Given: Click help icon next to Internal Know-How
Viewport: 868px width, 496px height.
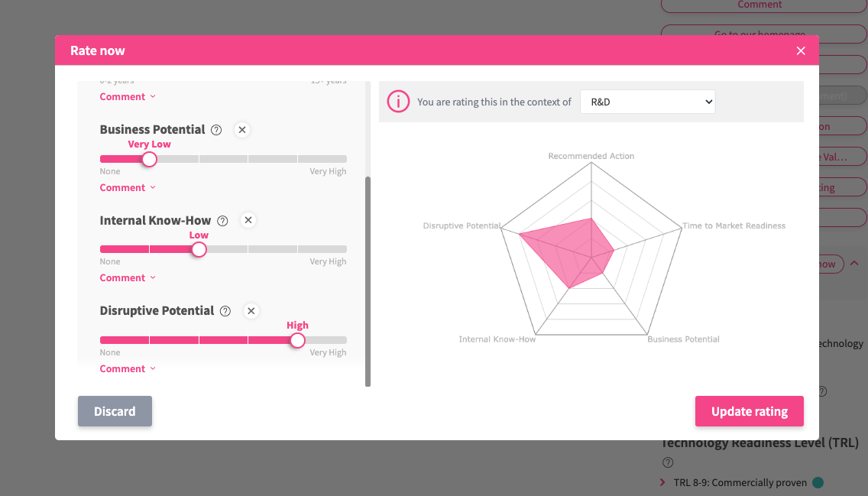Looking at the screenshot, I should click(x=222, y=221).
